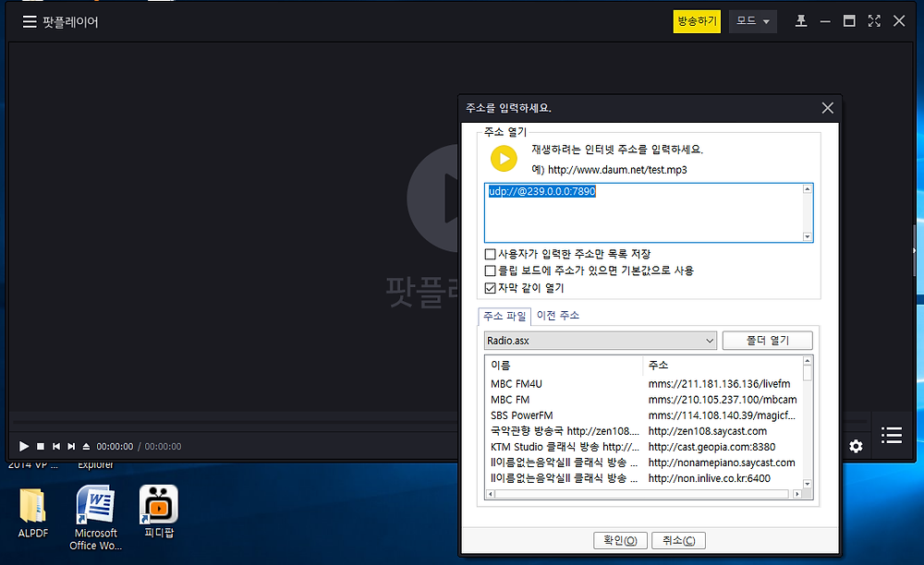This screenshot has height=565, width=924.
Task: Open the PotPlayer hamburger main menu
Action: (x=30, y=22)
